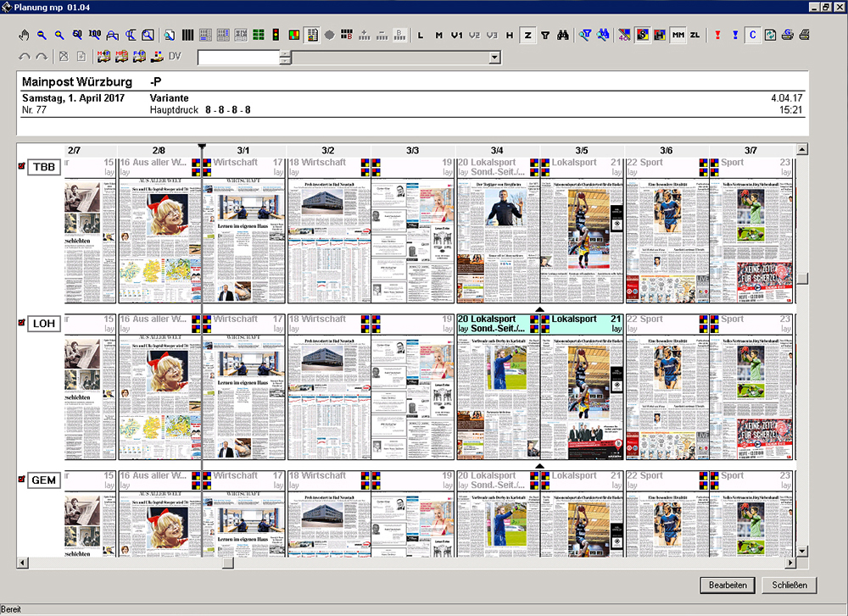848x616 pixels.
Task: Click the printer with globe icon
Action: (788, 35)
